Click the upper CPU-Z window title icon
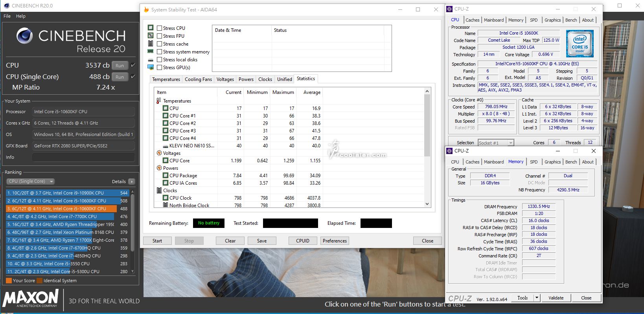This screenshot has width=644, height=314. [x=450, y=9]
